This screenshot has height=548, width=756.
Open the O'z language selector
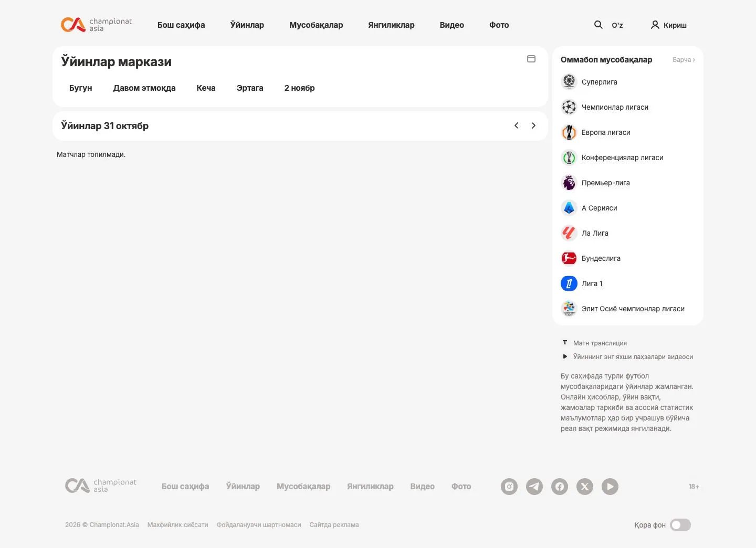[x=617, y=25]
